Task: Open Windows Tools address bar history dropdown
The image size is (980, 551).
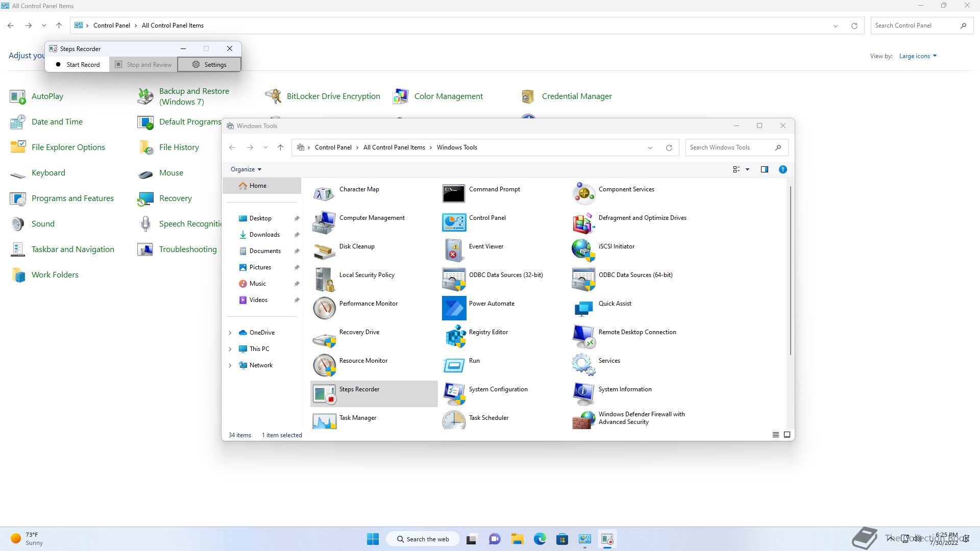Action: point(650,147)
